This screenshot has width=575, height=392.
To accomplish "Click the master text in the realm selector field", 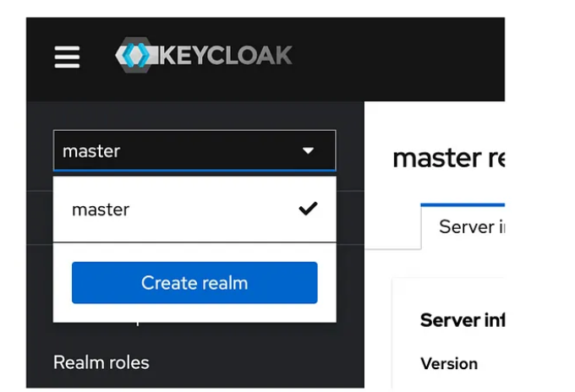I will [x=92, y=151].
